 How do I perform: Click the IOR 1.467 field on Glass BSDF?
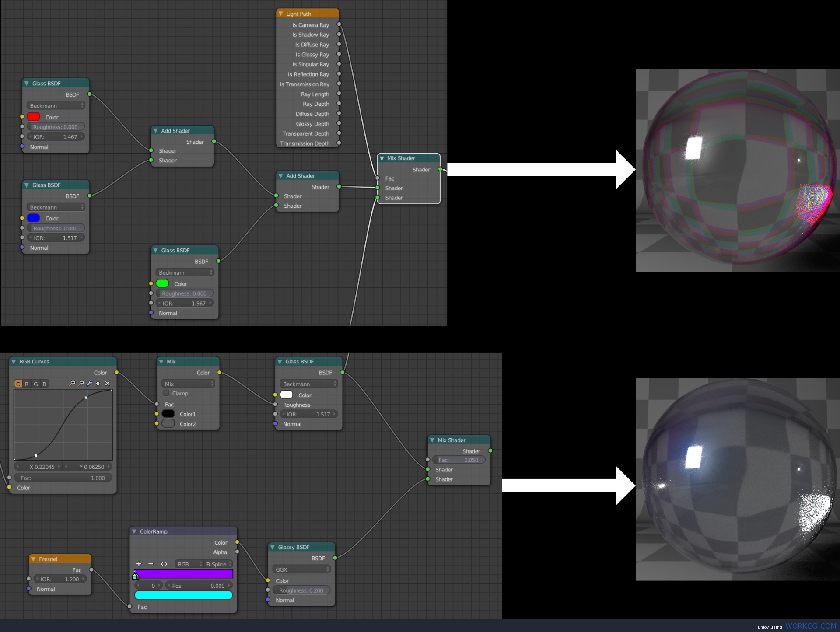(x=56, y=137)
